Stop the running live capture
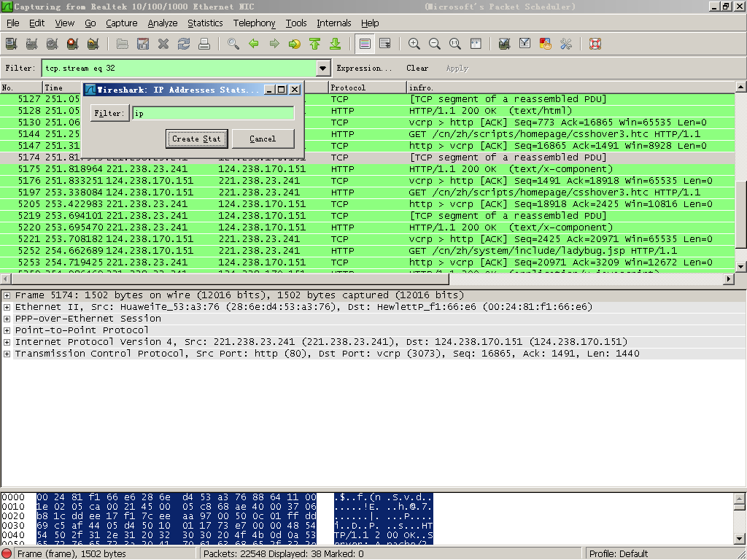Viewport: 747px width, 560px height. tap(72, 44)
